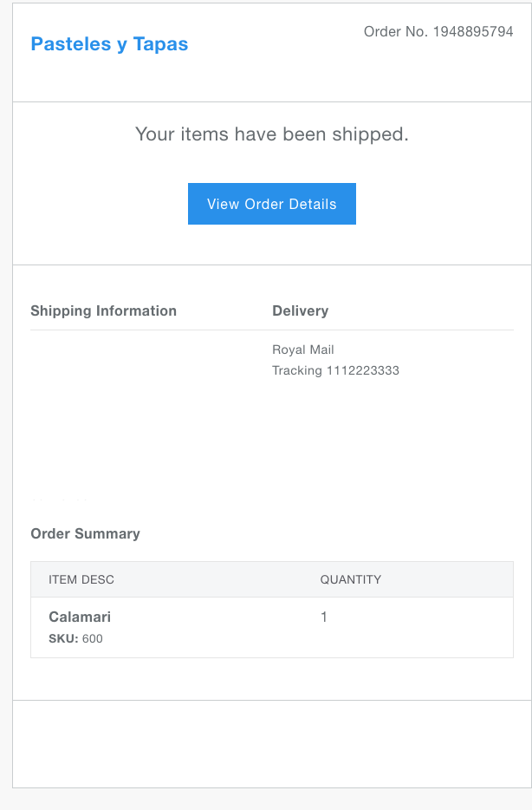Select the SKU value 600
The image size is (532, 810).
(93, 639)
